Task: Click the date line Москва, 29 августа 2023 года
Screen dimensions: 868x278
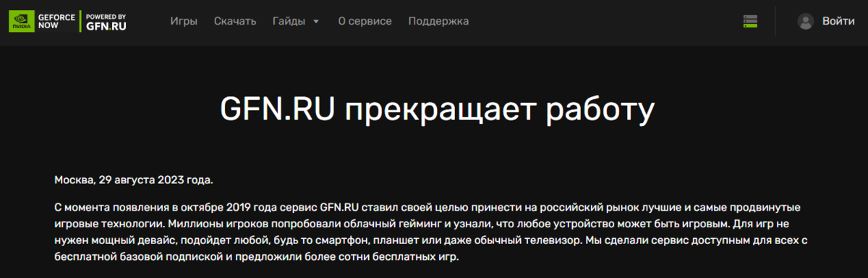Action: pyautogui.click(x=134, y=180)
